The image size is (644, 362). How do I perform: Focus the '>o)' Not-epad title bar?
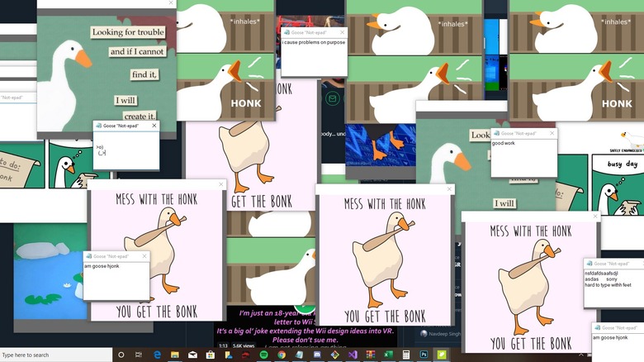[x=126, y=126]
